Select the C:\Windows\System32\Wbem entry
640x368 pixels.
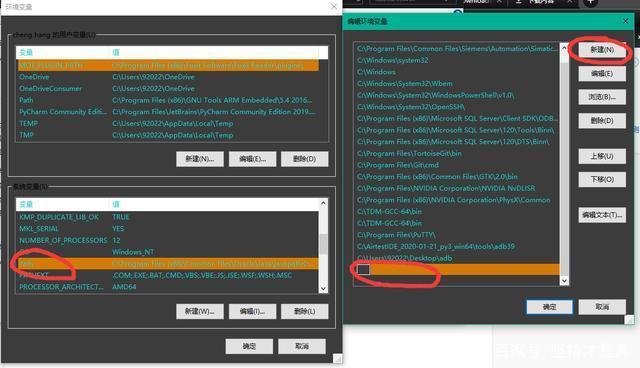[x=457, y=84]
